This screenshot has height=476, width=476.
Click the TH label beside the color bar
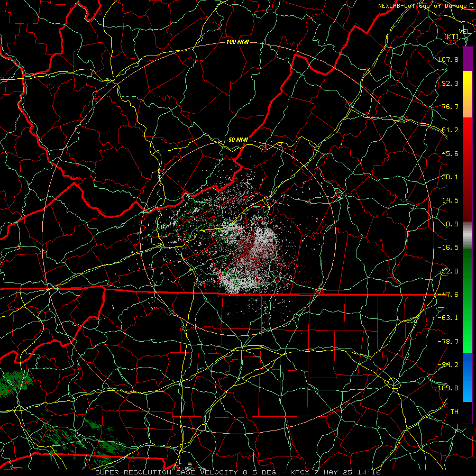(x=454, y=412)
